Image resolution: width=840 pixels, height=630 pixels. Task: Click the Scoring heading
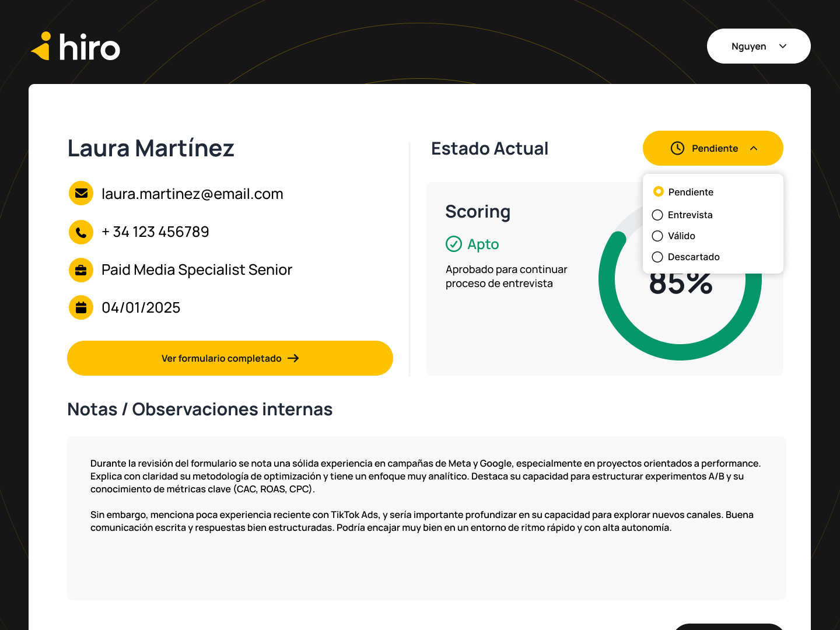click(478, 212)
